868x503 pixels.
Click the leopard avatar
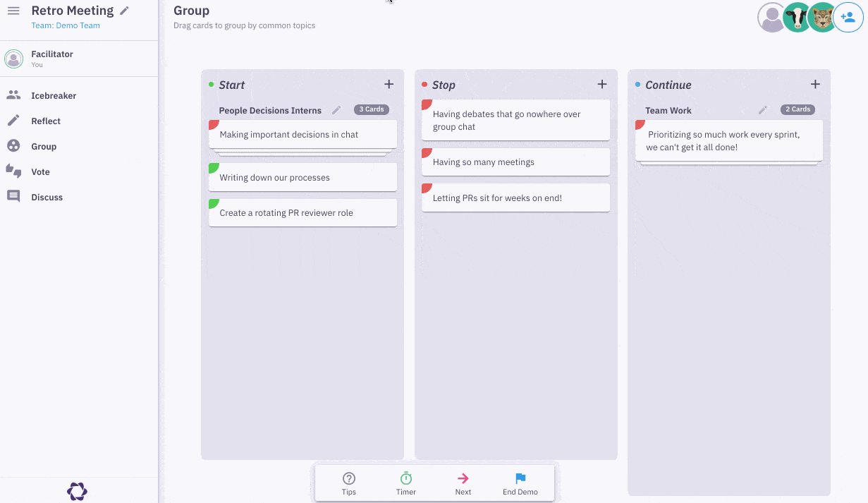[x=822, y=18]
